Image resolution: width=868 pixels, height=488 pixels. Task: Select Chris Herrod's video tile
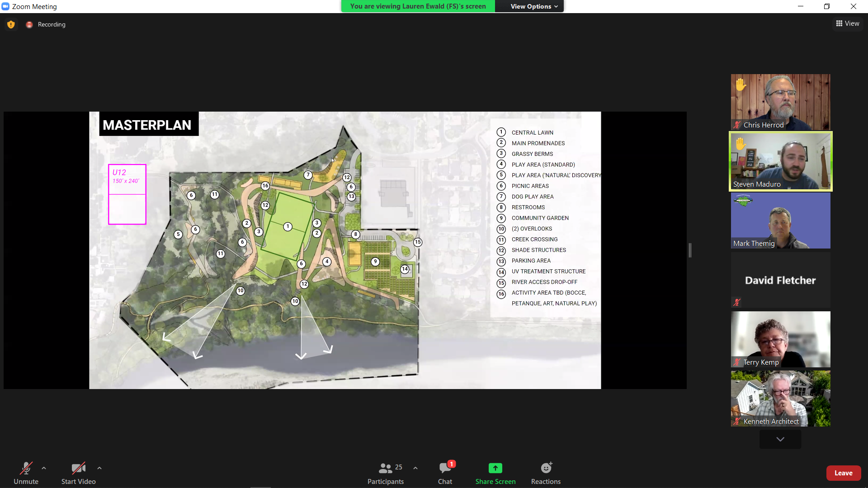[x=780, y=102]
